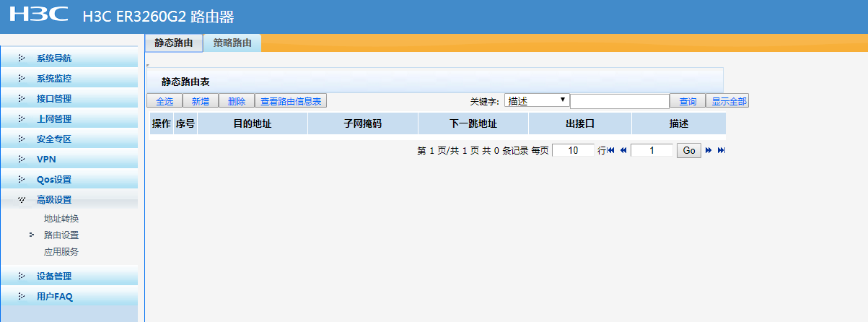Click the 下一跳地址 column header
Screen dimensions: 868x322
pyautogui.click(x=473, y=123)
